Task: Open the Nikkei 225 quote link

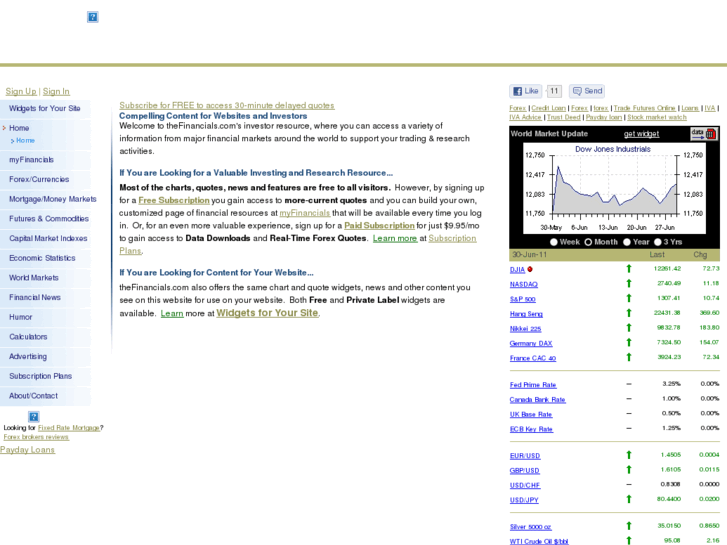Action: click(525, 329)
